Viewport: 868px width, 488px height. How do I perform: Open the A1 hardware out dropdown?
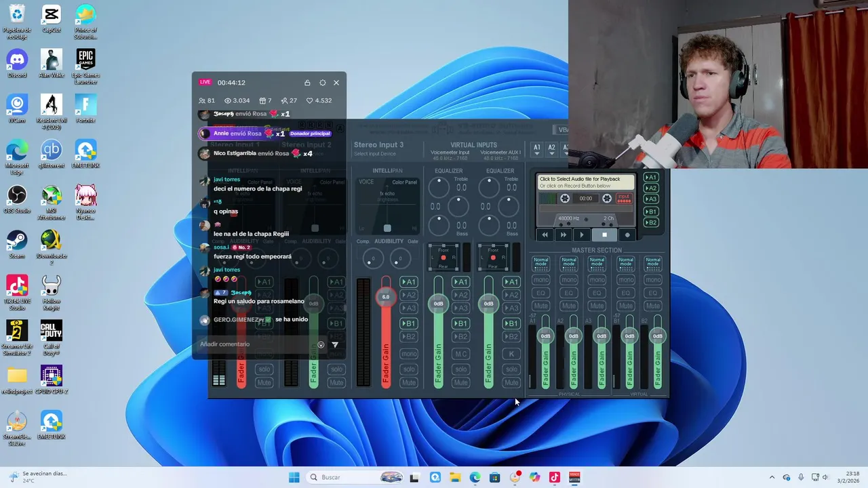click(537, 149)
